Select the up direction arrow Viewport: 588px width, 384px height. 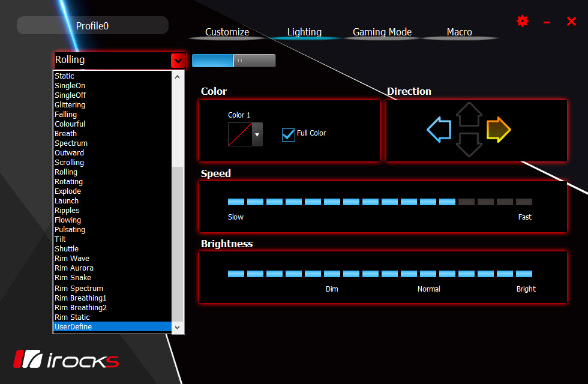point(469,114)
